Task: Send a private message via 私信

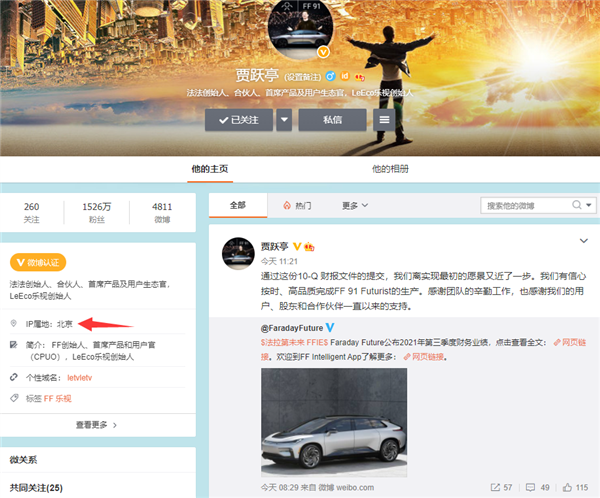Action: tap(333, 120)
